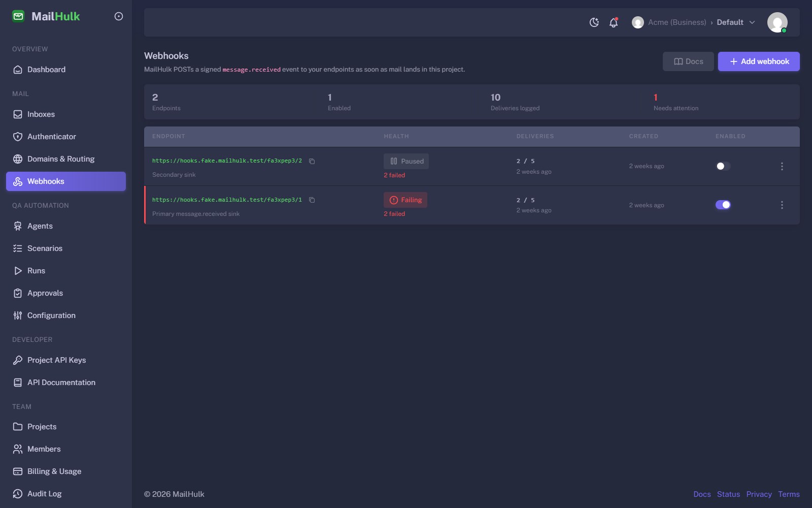Click the Failing health badge
812x508 pixels.
[405, 200]
